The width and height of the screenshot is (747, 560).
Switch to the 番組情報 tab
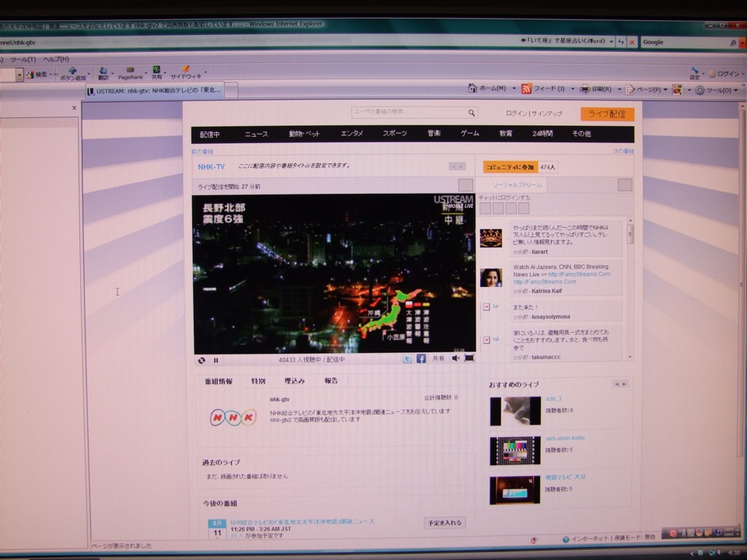(219, 381)
